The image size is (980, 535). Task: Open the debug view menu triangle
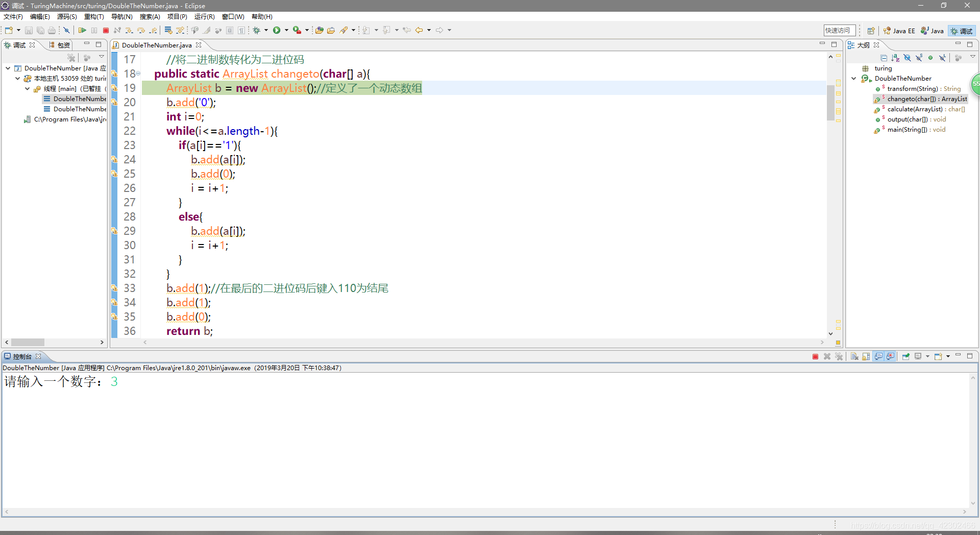(x=102, y=57)
